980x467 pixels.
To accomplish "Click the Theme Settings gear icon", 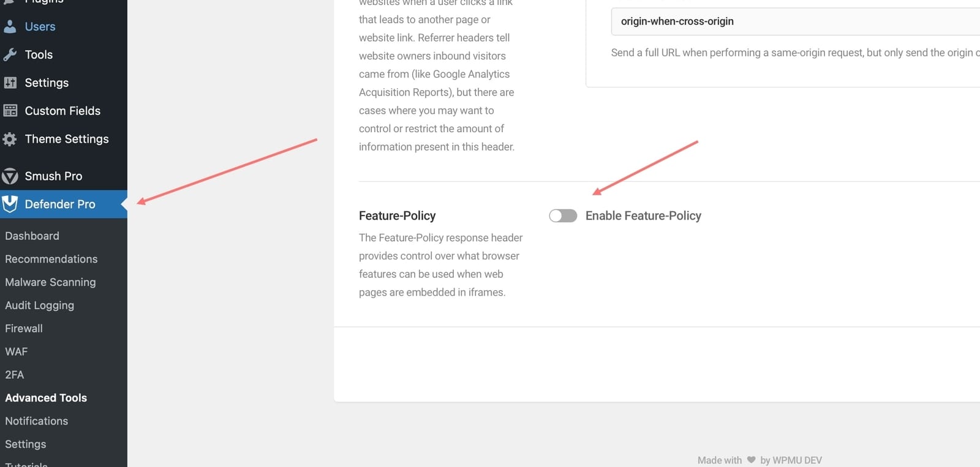I will [10, 139].
